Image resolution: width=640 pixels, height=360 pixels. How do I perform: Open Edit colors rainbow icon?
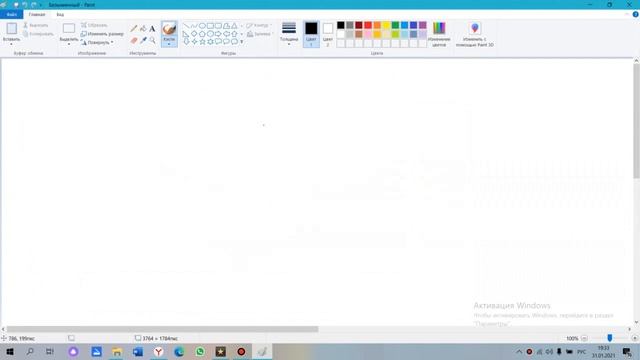click(x=439, y=29)
